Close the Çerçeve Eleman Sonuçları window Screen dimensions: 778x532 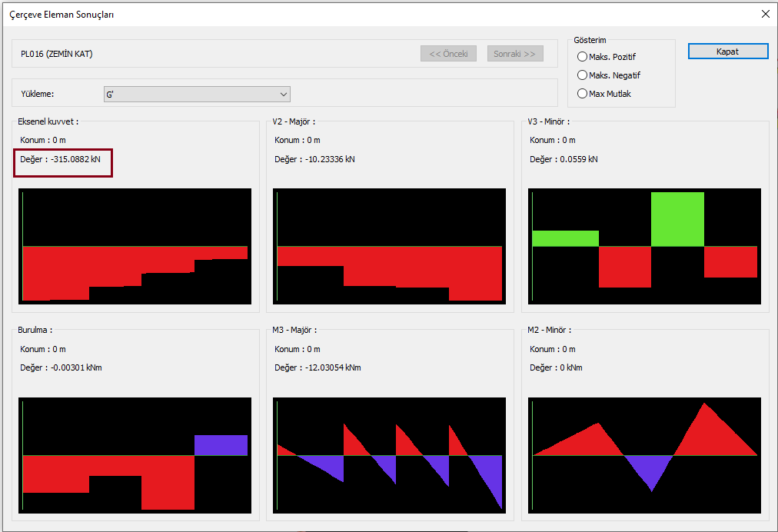(765, 14)
